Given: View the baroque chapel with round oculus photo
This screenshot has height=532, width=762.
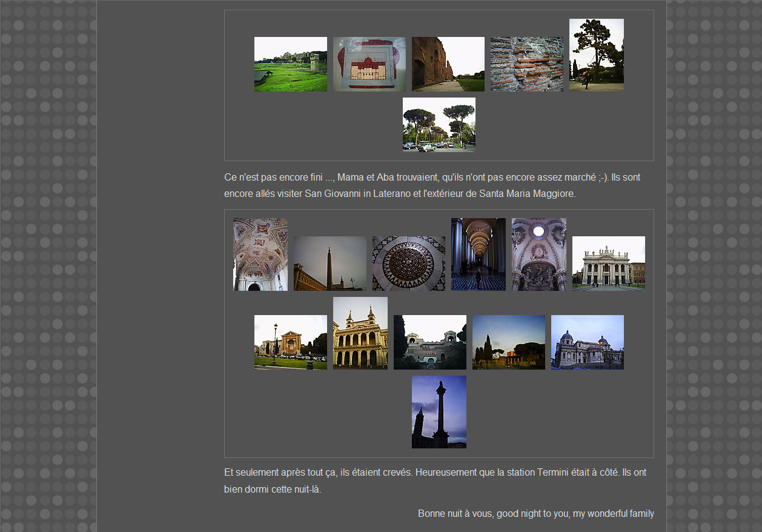Looking at the screenshot, I should click(538, 254).
